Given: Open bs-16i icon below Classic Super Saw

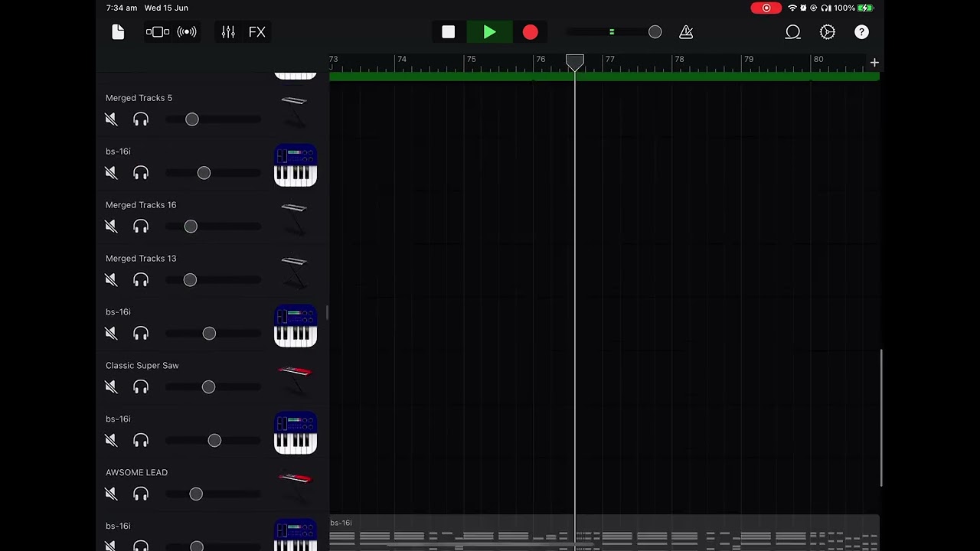Looking at the screenshot, I should point(296,433).
